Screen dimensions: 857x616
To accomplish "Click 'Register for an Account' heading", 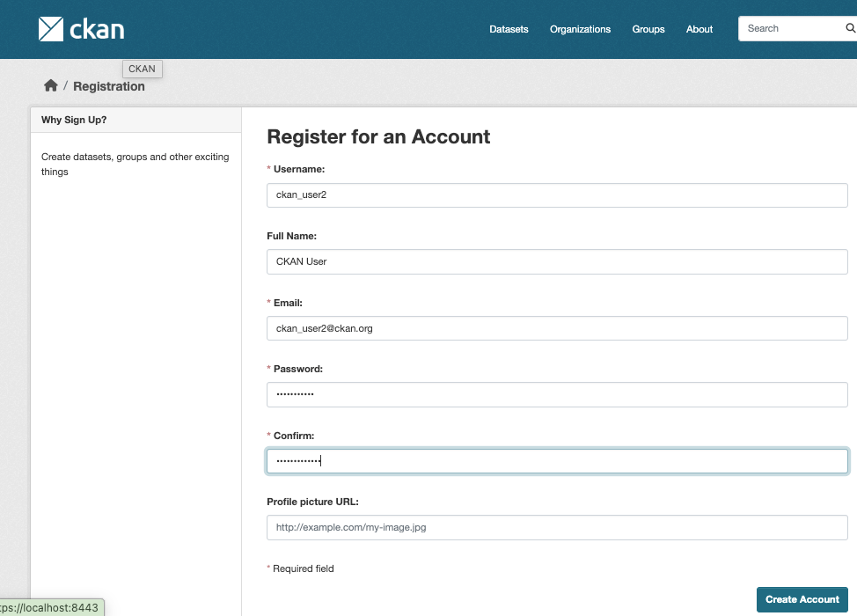I will click(x=378, y=136).
